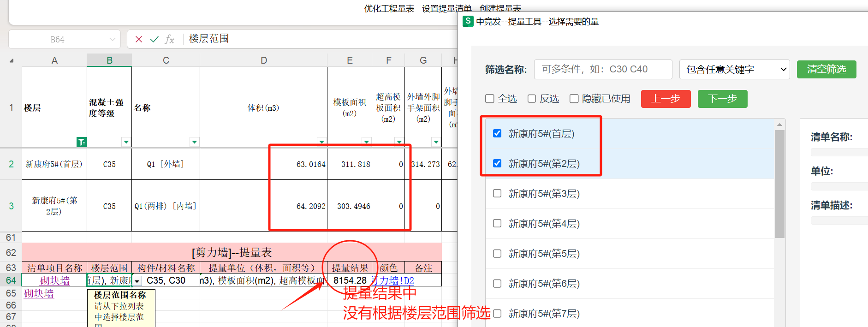Click the formula bar confirm checkmark icon
The height and width of the screenshot is (327, 868).
tap(154, 39)
